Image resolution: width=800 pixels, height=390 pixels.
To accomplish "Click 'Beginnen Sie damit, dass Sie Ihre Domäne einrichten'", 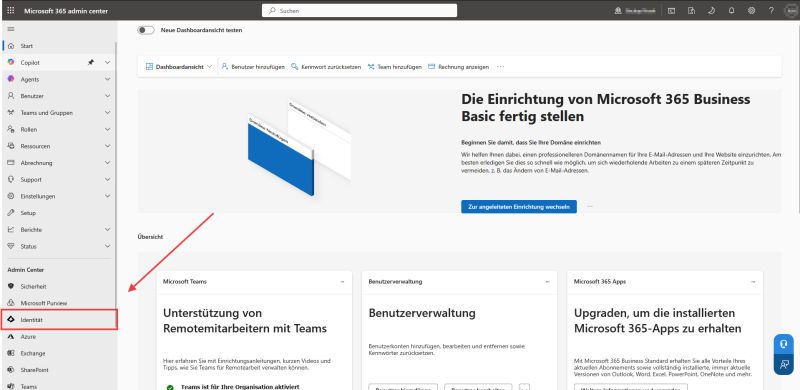I will 531,142.
